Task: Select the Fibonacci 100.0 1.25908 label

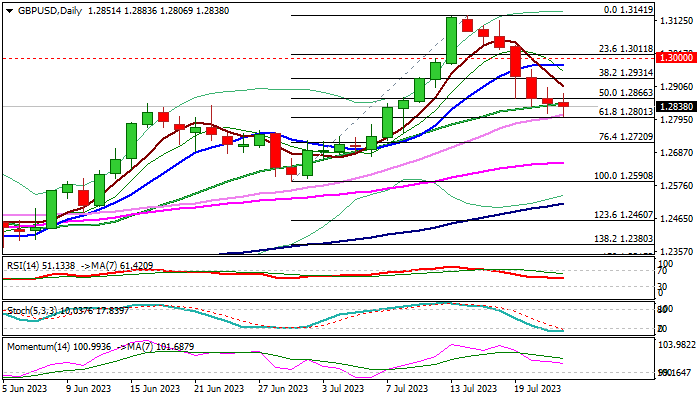Action: [x=624, y=176]
